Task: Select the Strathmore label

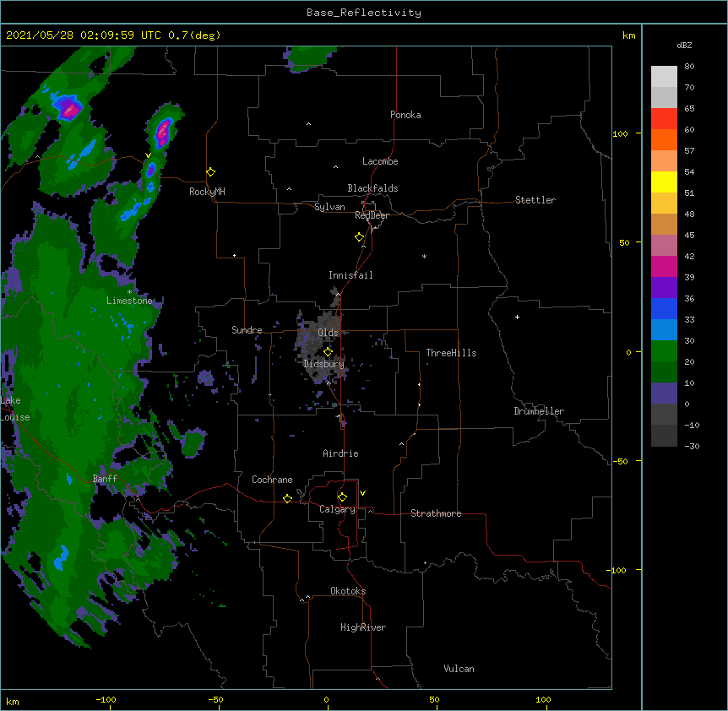Action: [x=436, y=513]
